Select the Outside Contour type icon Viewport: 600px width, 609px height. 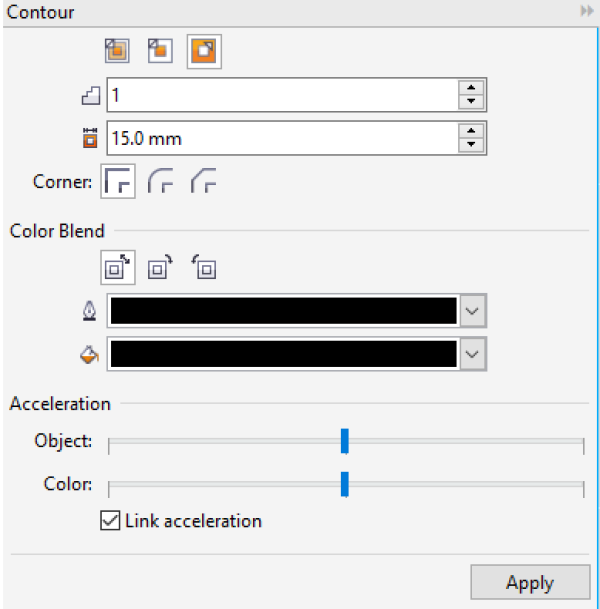coord(205,51)
